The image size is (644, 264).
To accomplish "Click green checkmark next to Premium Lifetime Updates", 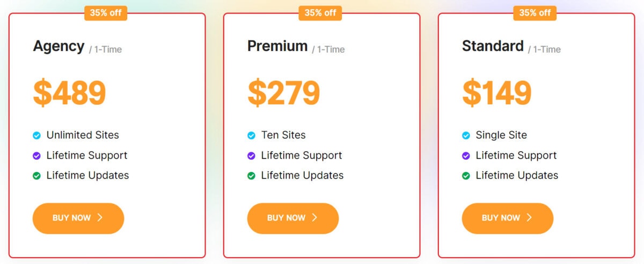I will (251, 176).
